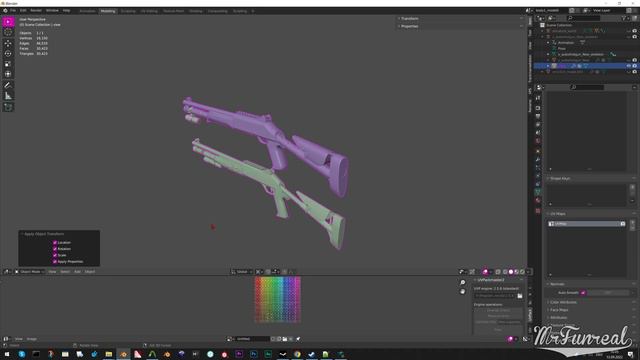Screen dimensions: 640x360
Task: Click the properties editor search field
Action: tap(587, 87)
